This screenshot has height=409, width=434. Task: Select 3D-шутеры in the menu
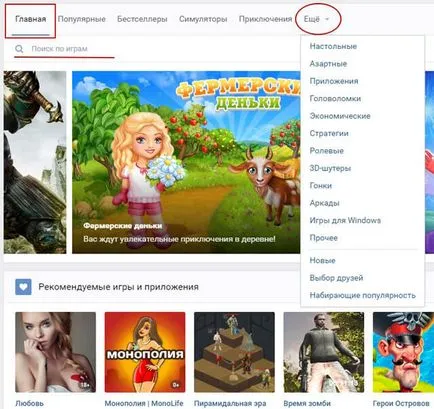330,168
